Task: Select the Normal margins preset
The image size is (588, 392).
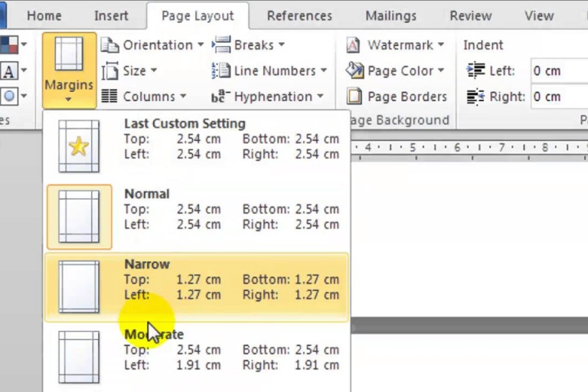Action: 197,217
